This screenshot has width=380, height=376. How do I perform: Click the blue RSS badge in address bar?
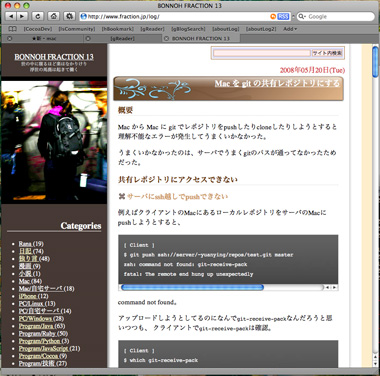283,17
